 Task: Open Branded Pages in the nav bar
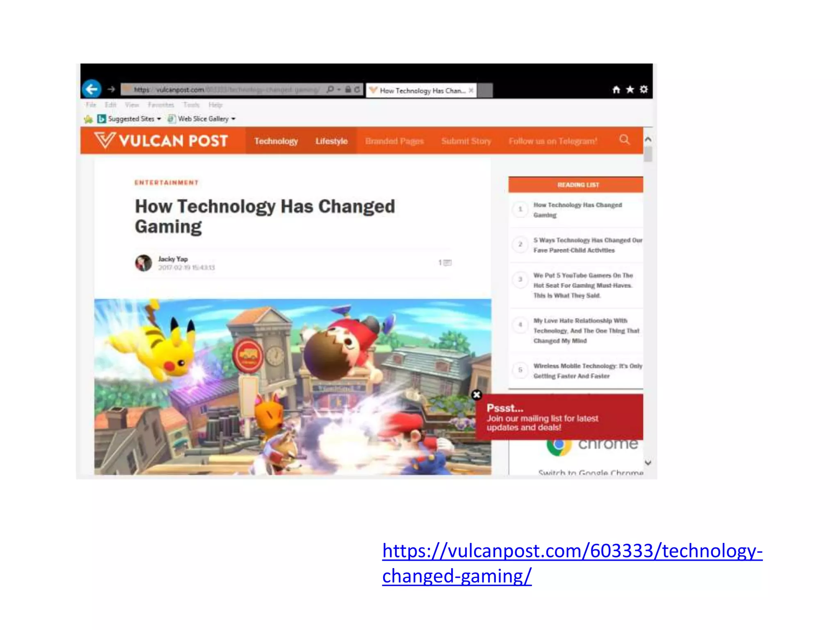tap(394, 141)
